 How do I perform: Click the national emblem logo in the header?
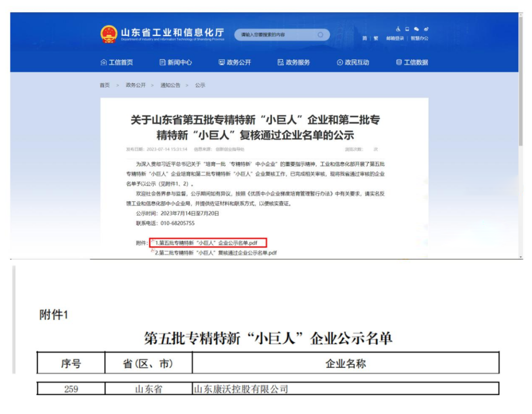109,34
